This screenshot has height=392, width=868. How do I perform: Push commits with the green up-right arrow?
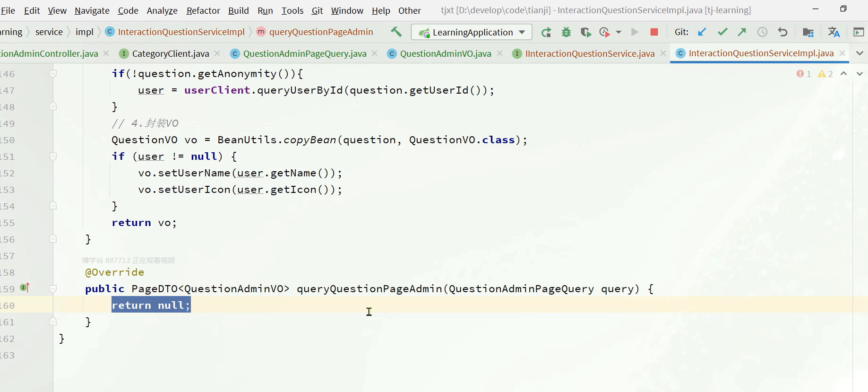click(x=742, y=32)
